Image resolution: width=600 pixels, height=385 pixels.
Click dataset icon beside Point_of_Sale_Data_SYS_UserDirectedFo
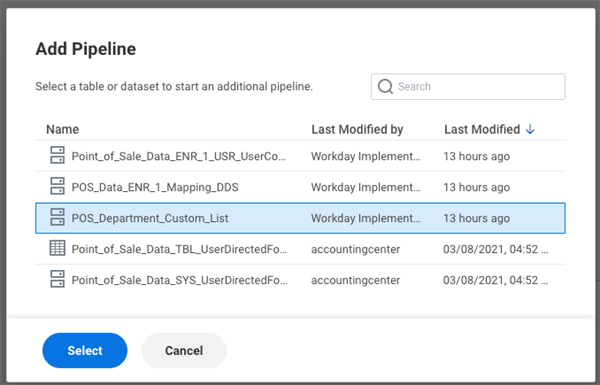point(57,279)
